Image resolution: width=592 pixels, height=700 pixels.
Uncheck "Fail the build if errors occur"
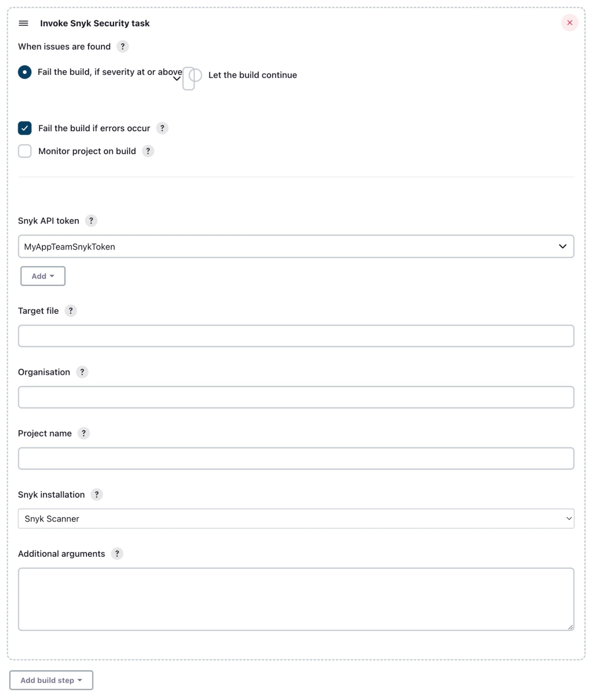click(25, 128)
